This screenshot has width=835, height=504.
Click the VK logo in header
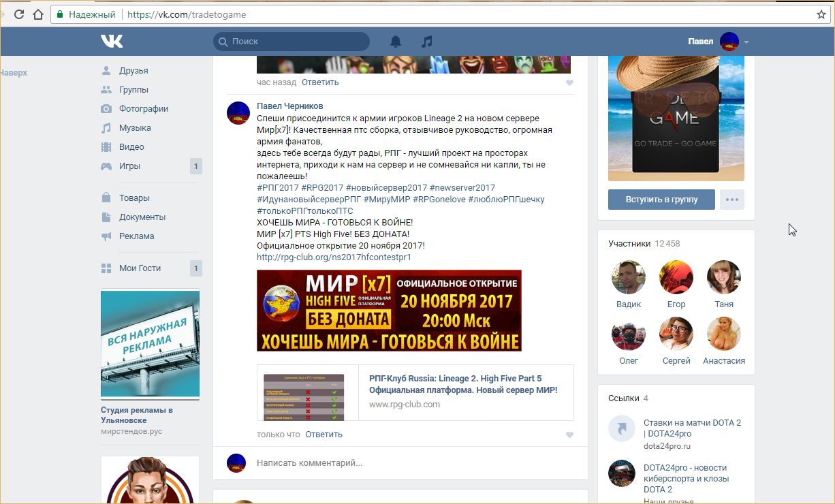click(x=112, y=42)
